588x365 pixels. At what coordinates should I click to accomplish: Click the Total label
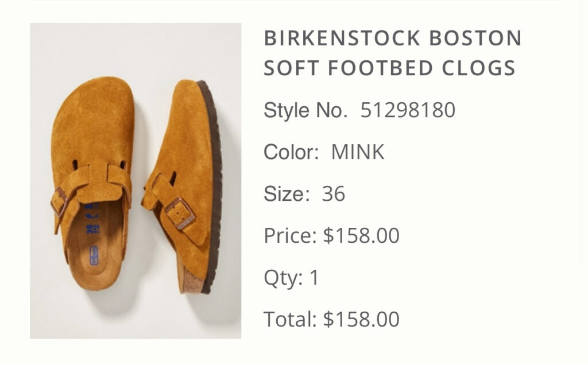[290, 319]
